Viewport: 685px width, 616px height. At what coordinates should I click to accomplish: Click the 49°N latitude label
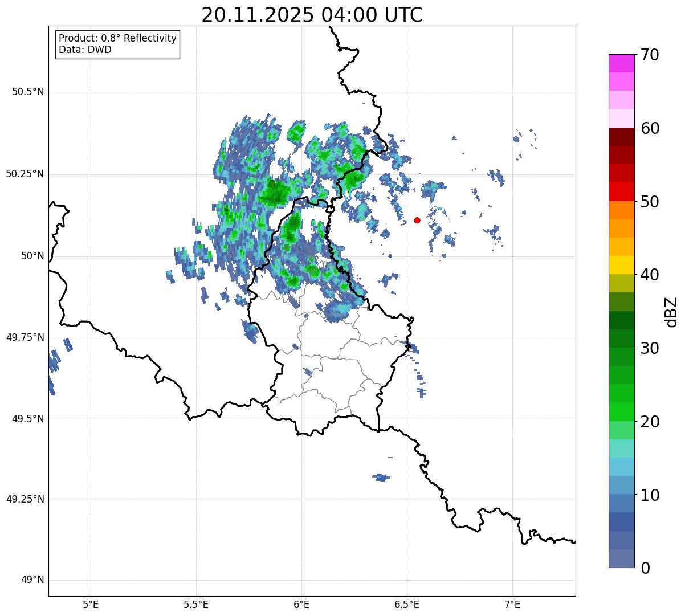coord(32,580)
